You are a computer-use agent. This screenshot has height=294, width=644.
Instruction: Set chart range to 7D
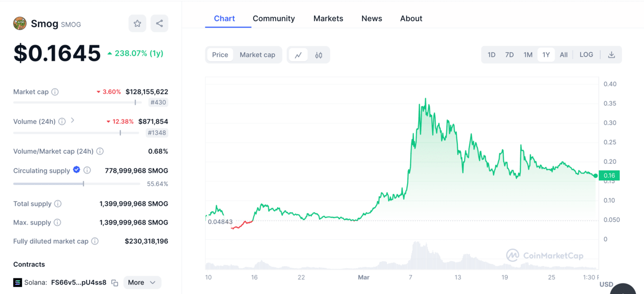tap(510, 55)
